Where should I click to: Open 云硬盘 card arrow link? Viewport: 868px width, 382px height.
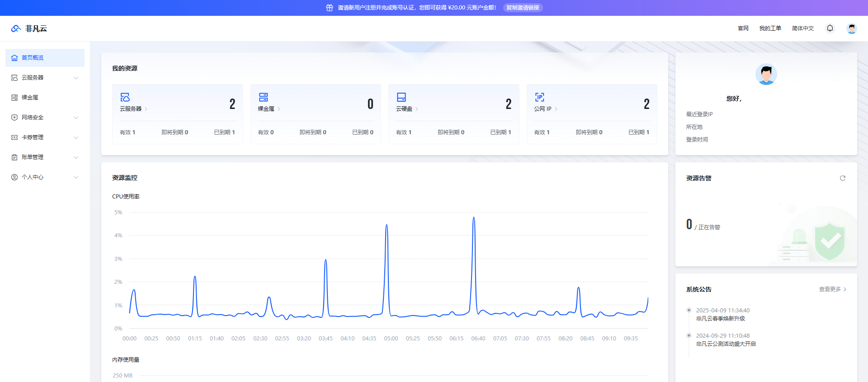[x=417, y=109]
